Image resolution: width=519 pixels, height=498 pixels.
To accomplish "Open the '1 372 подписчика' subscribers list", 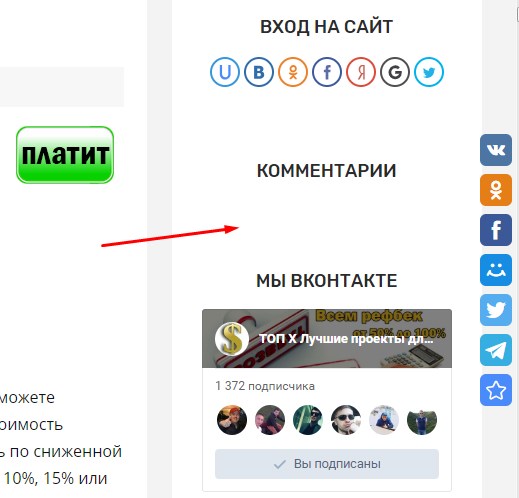I will click(265, 386).
